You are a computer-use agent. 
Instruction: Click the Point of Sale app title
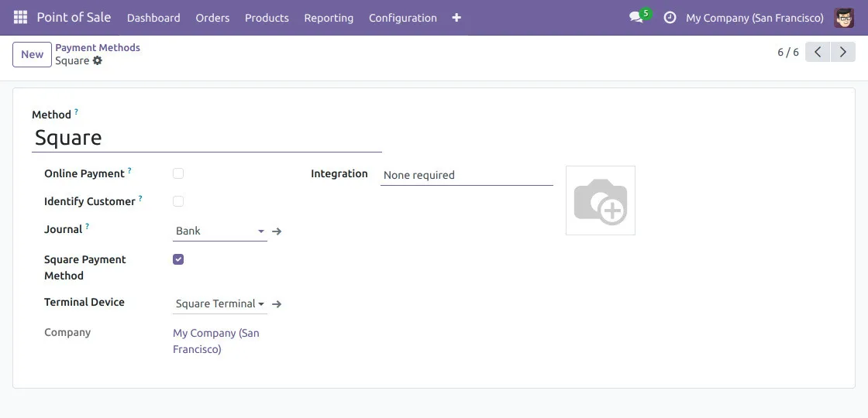(74, 17)
